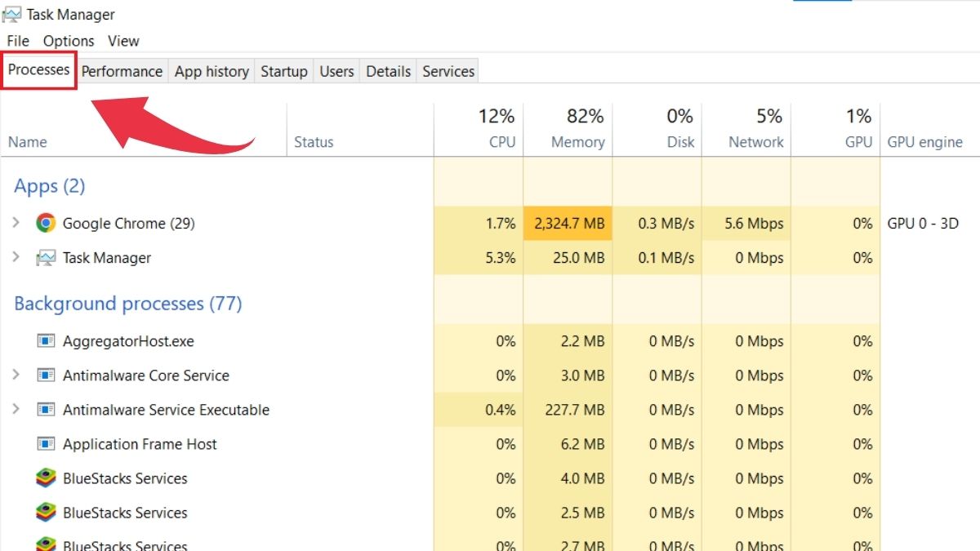Click Task Manager's 25.0 MB memory cell
The width and height of the screenshot is (980, 551).
point(568,257)
